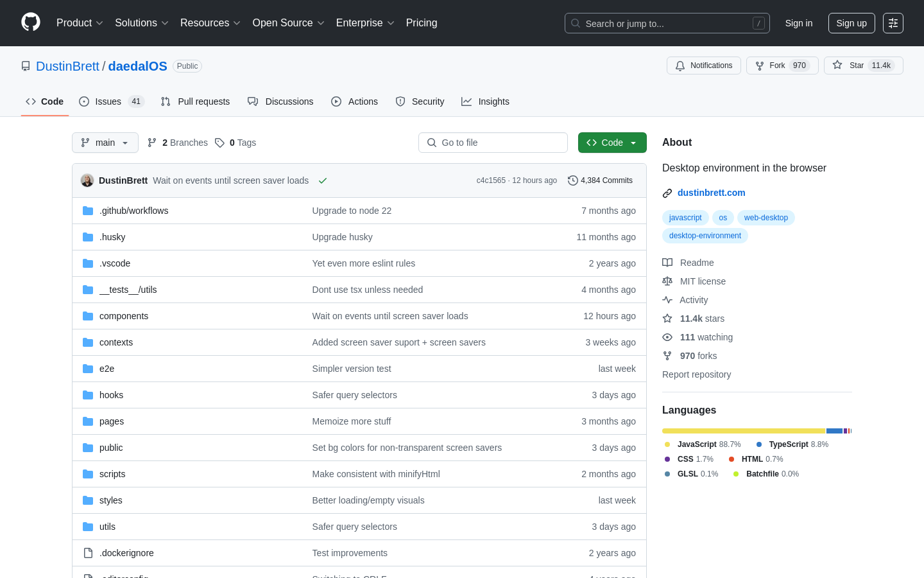
Task: Click the watching eye icon
Action: [x=667, y=337]
